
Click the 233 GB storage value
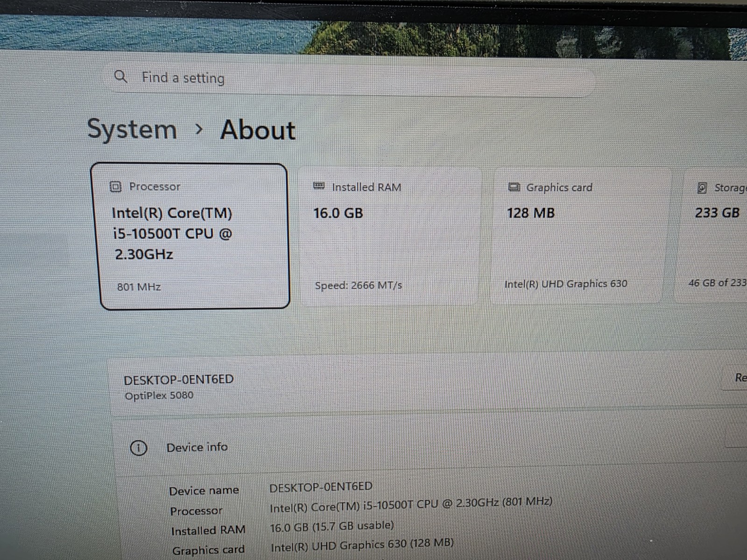(x=717, y=213)
